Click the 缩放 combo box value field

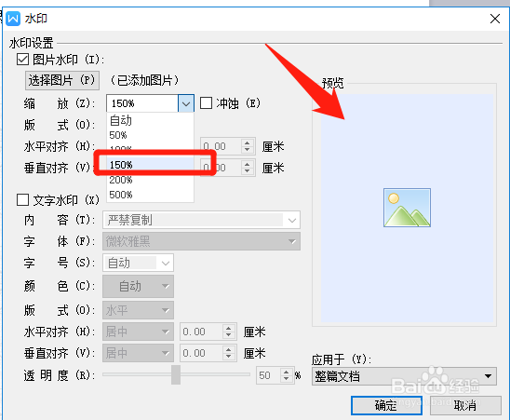[142, 103]
